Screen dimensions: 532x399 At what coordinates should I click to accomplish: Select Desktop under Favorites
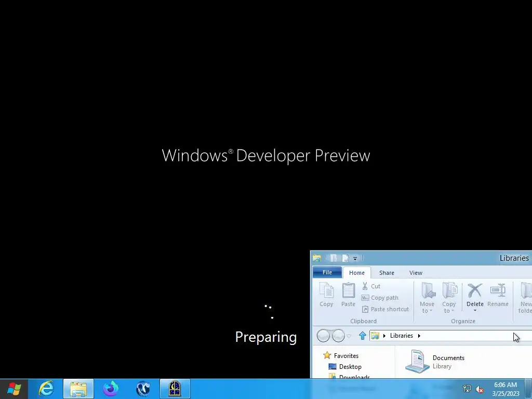pos(350,367)
